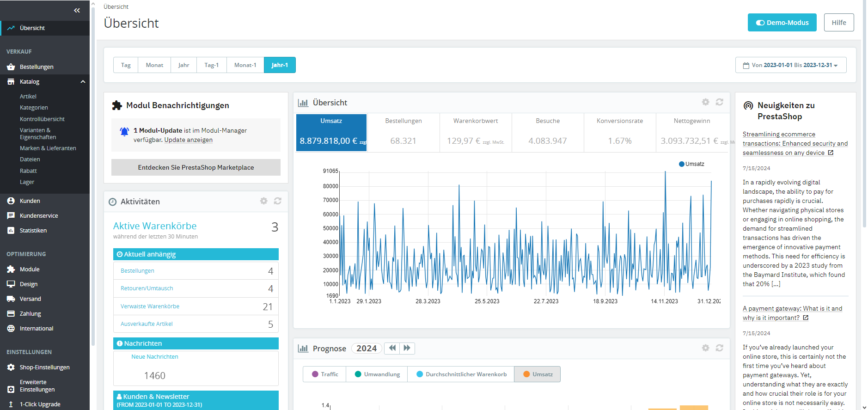Open payment gateway news article
The height and width of the screenshot is (410, 868).
pos(792,313)
